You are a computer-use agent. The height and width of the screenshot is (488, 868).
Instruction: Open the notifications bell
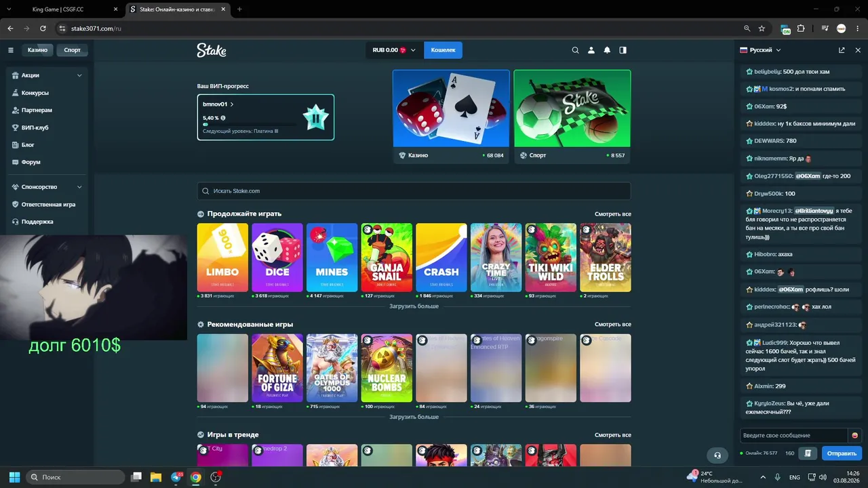(607, 50)
